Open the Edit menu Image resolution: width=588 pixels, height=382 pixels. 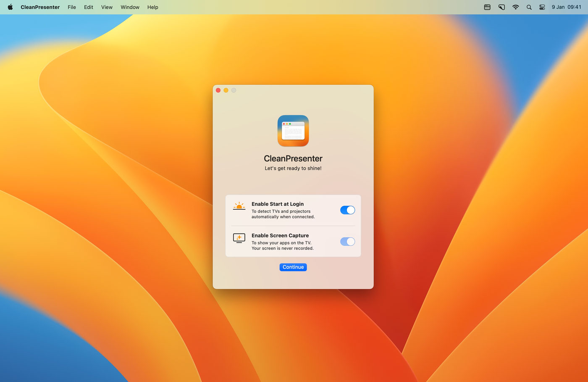pyautogui.click(x=89, y=7)
